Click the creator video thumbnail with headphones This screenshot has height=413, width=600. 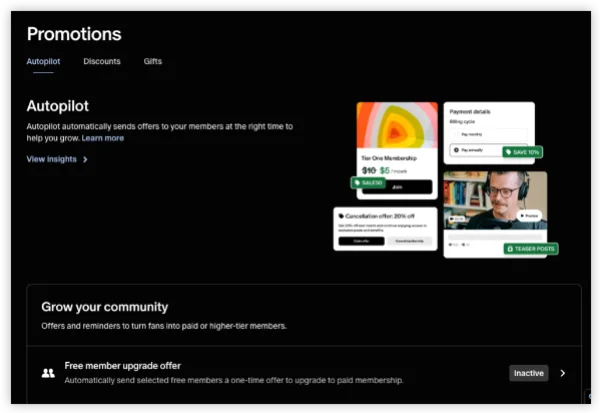tap(495, 201)
